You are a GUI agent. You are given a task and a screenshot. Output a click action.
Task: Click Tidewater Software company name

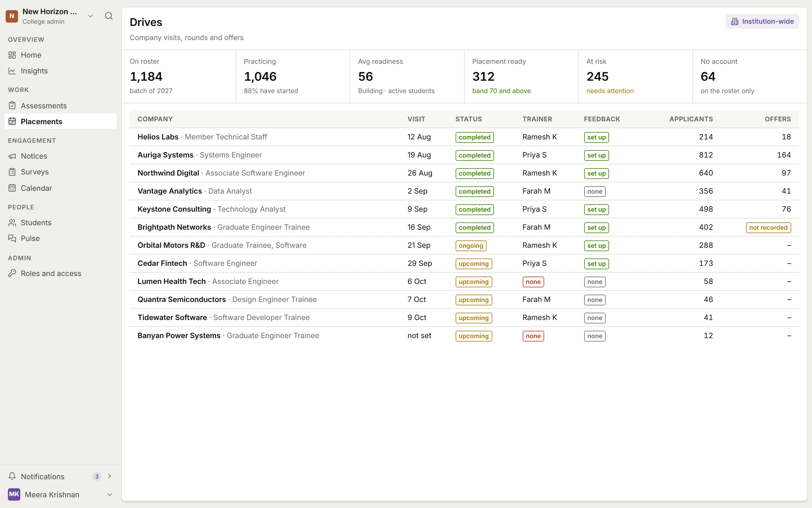[172, 317]
